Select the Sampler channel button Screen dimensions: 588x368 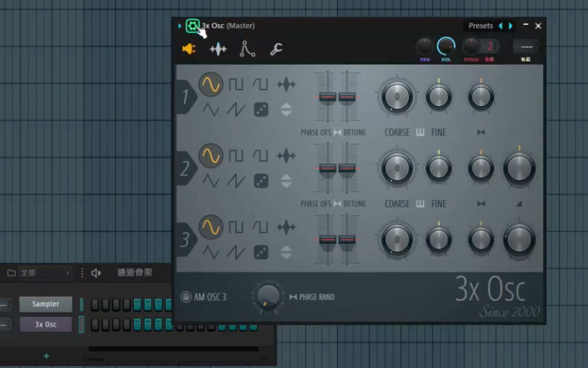coord(46,304)
